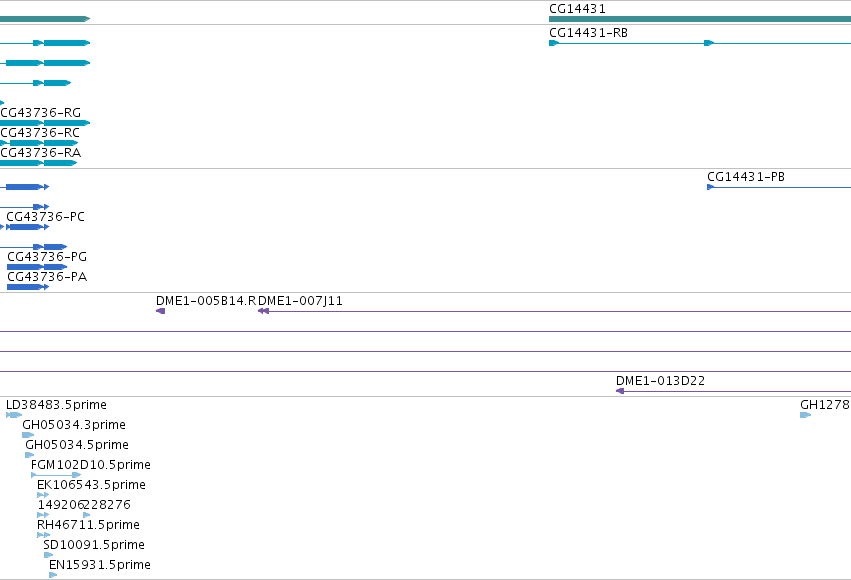The height and width of the screenshot is (580, 851).
Task: Select the CG43736-PC protein label
Action: pyautogui.click(x=46, y=217)
